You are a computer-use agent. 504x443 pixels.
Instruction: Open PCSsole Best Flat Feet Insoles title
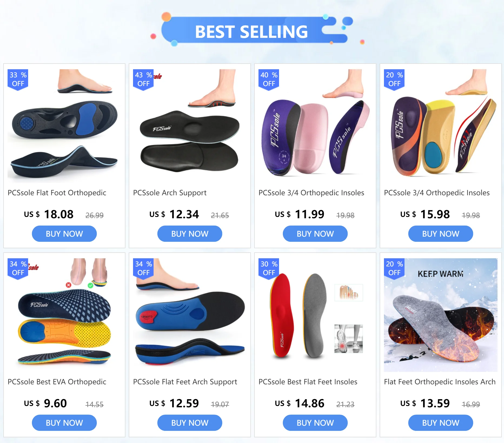click(x=308, y=382)
